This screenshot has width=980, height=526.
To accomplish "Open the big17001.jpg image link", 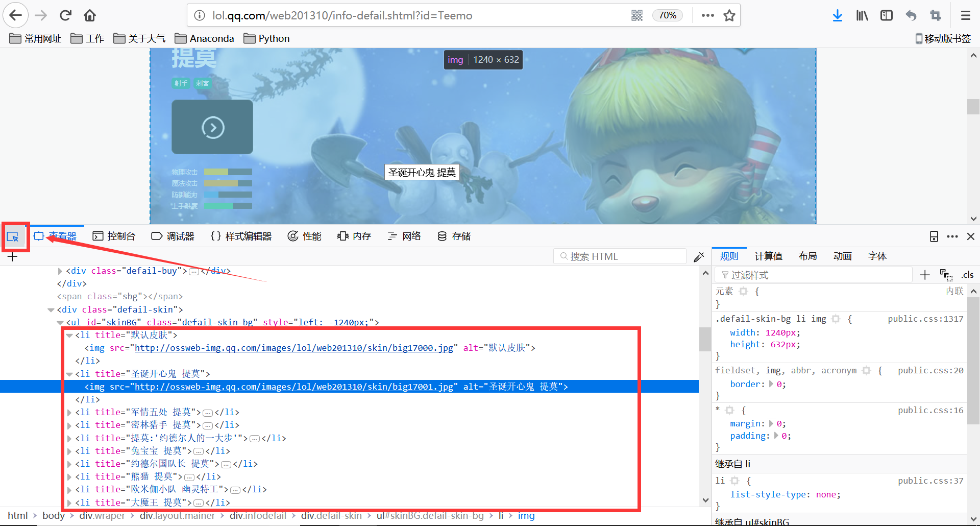I will [x=293, y=387].
